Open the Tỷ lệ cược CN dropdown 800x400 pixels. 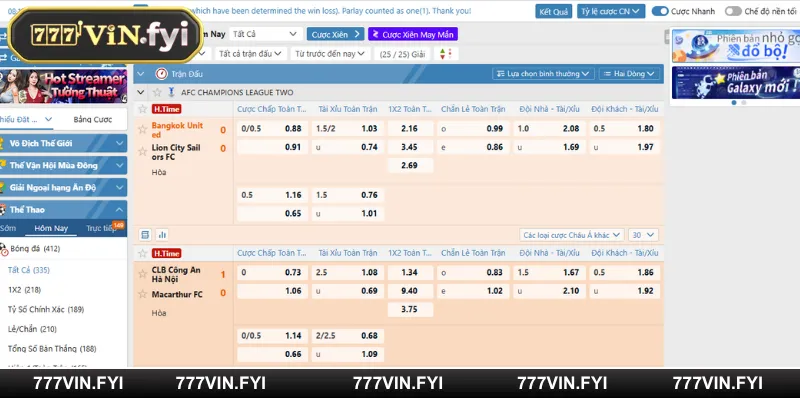pos(611,11)
